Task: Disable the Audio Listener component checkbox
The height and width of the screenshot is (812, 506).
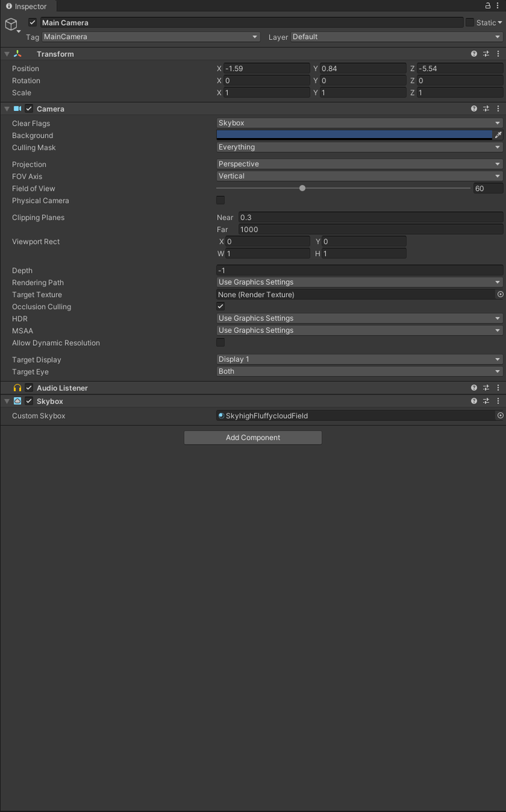Action: coord(29,388)
